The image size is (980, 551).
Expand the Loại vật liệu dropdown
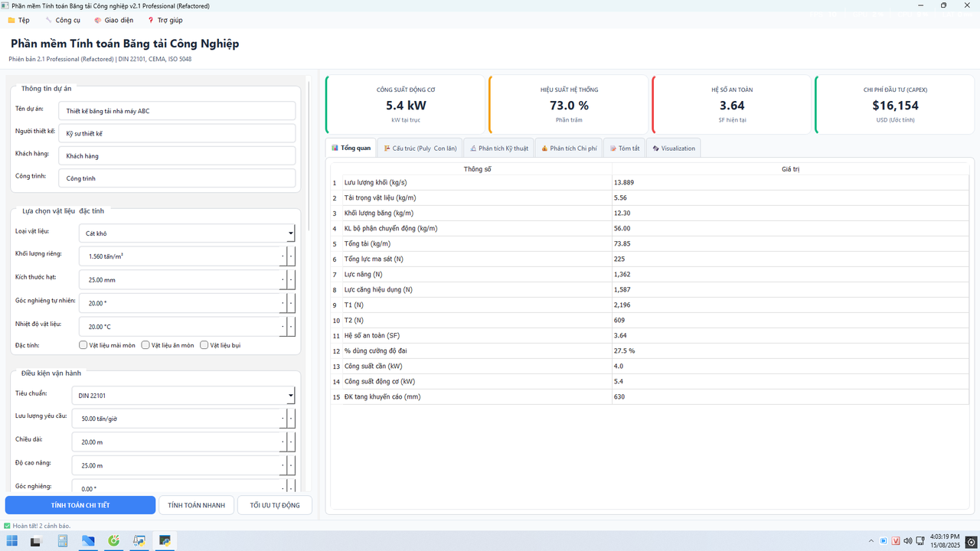(x=187, y=233)
